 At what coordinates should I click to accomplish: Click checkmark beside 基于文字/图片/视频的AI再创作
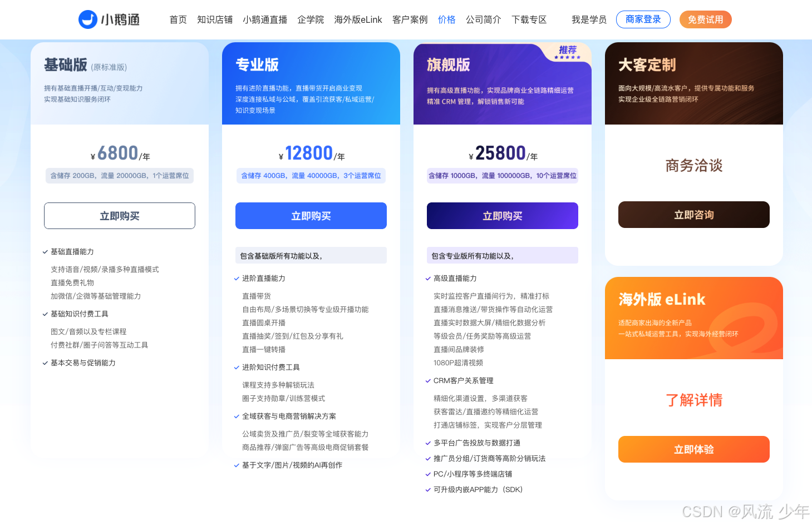[x=237, y=465]
